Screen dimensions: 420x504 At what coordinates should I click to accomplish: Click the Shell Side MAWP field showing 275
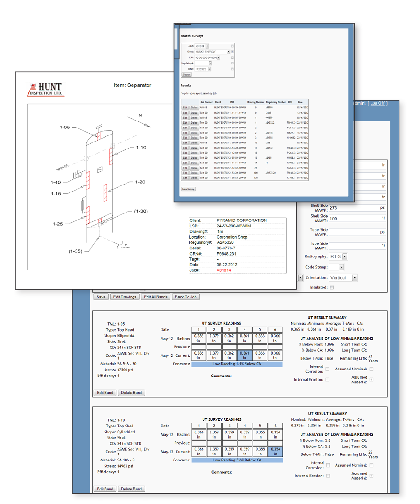coord(357,208)
